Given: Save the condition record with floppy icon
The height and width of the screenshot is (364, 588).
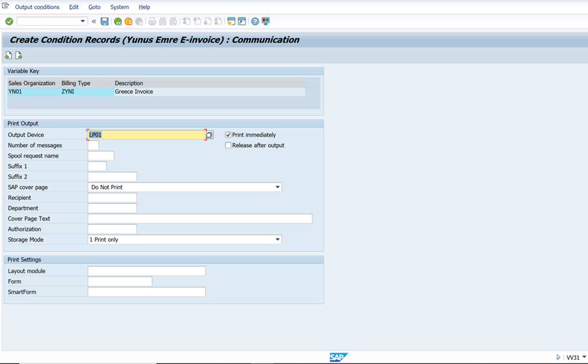Looking at the screenshot, I should tap(104, 21).
